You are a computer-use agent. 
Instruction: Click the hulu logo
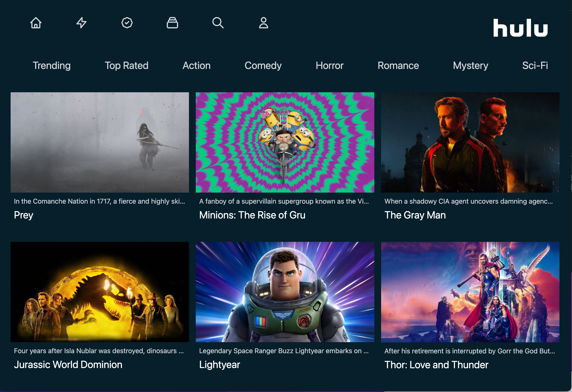(x=520, y=28)
